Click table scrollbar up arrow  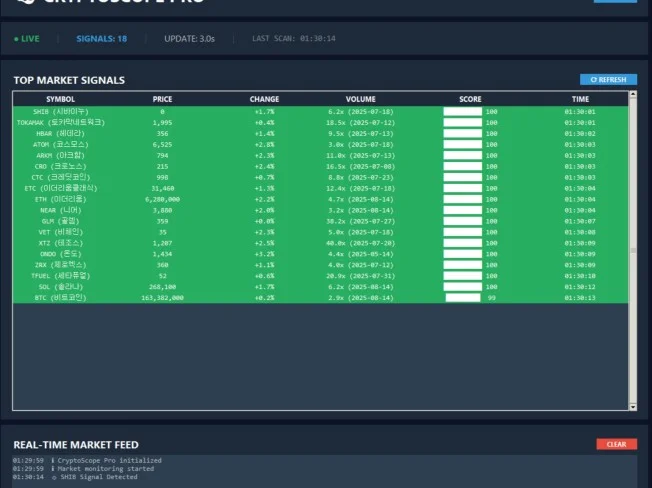tap(631, 96)
